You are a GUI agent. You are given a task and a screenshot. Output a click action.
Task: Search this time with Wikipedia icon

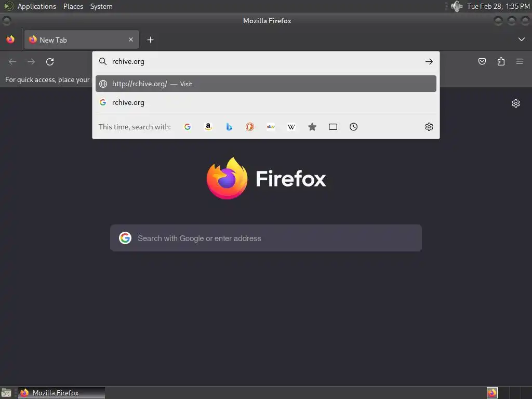(x=291, y=127)
